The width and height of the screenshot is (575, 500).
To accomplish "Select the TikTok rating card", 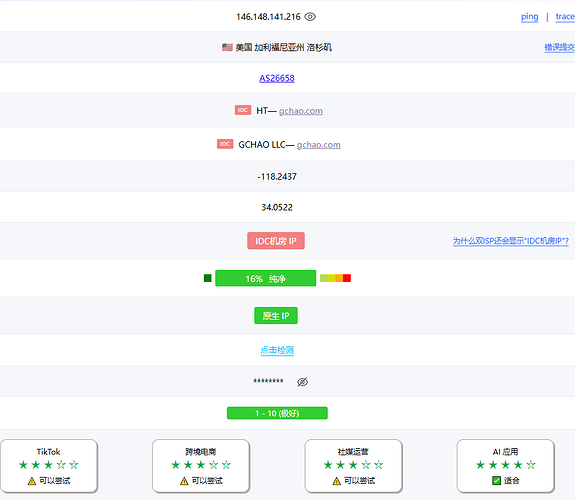I will pyautogui.click(x=49, y=466).
